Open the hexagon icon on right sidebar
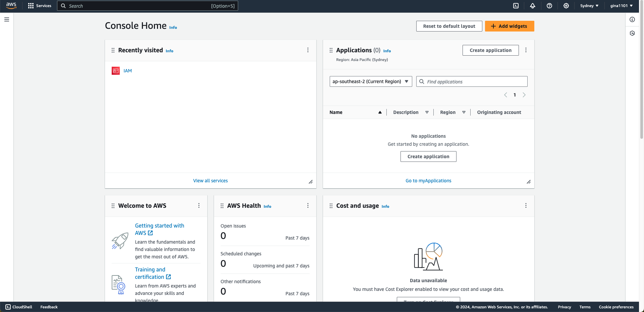The width and height of the screenshot is (644, 312). click(632, 33)
